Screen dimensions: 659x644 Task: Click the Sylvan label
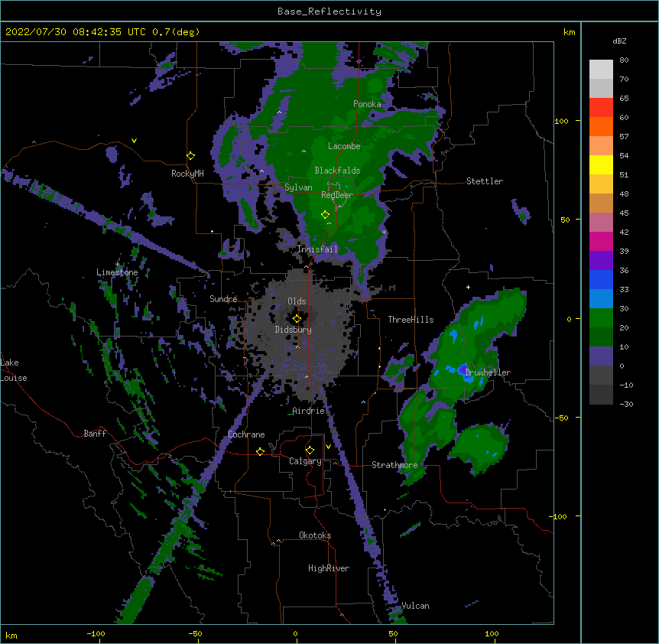pos(298,187)
